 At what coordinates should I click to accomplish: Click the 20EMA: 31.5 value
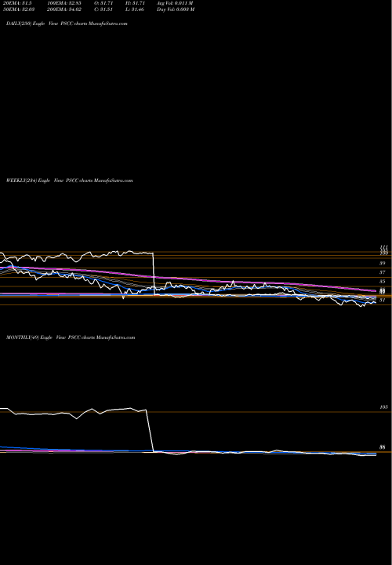19,3
